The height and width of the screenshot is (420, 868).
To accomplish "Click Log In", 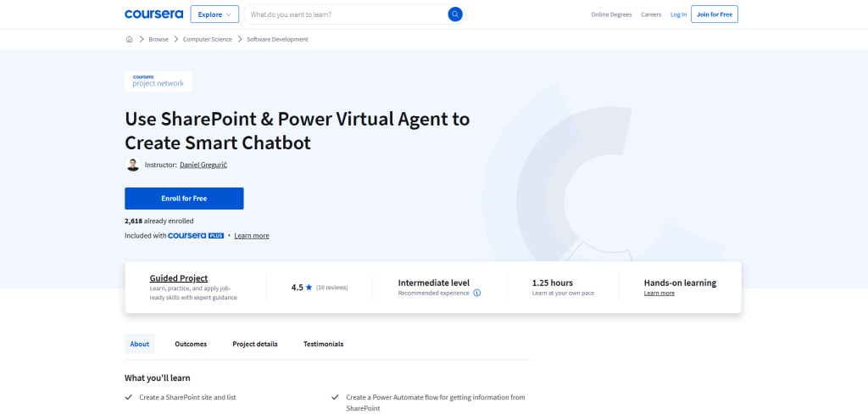I will coord(679,15).
